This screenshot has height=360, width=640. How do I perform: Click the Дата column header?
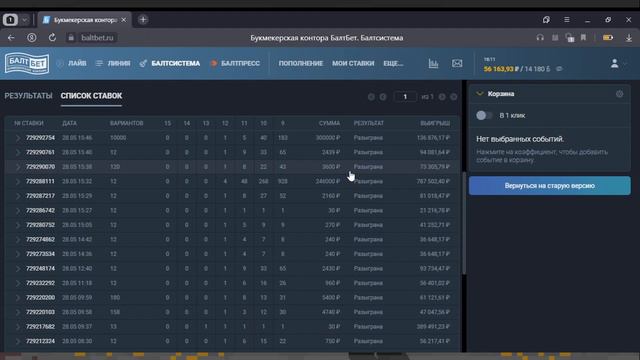(x=69, y=123)
